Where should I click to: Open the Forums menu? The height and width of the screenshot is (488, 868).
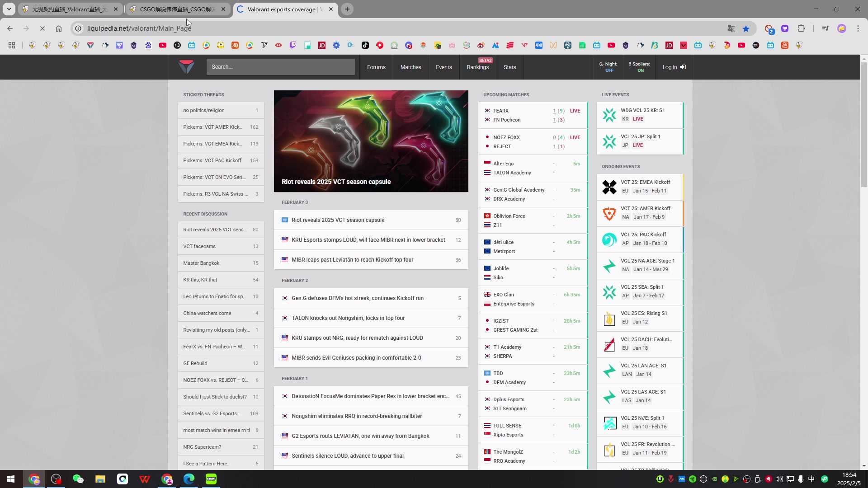click(x=376, y=67)
